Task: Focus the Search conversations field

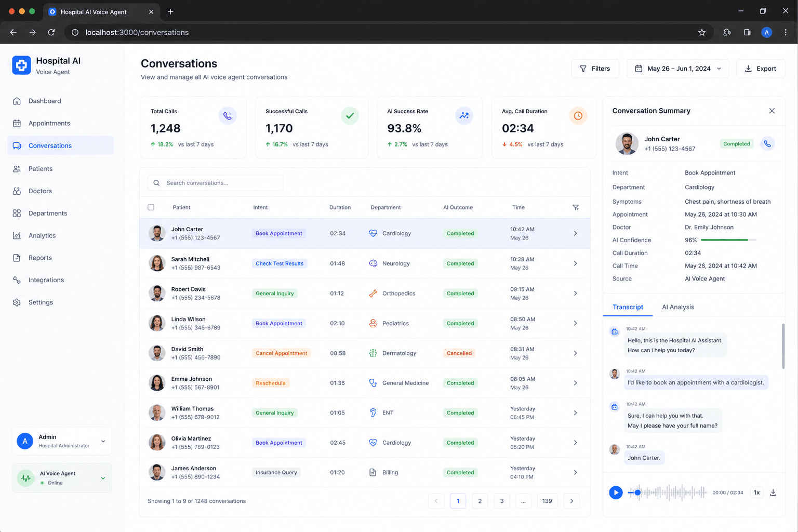Action: tap(216, 183)
